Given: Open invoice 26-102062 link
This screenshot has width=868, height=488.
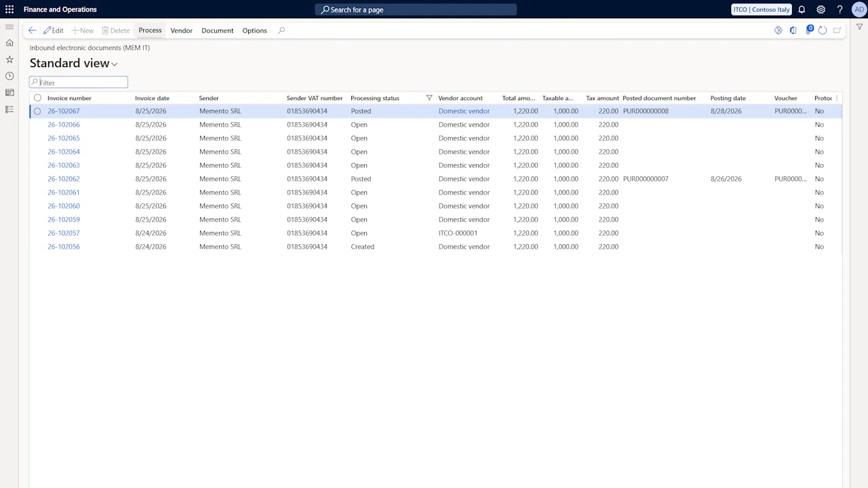Looking at the screenshot, I should (64, 179).
